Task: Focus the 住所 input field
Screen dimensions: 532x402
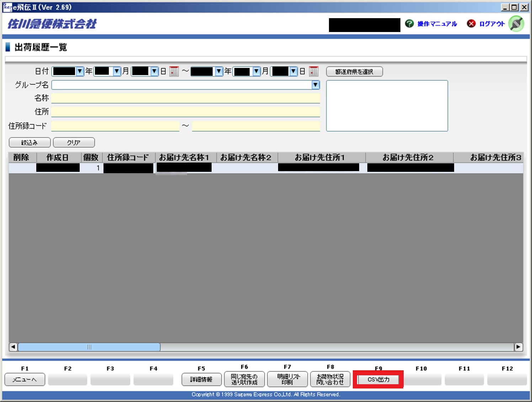Action: click(x=186, y=112)
